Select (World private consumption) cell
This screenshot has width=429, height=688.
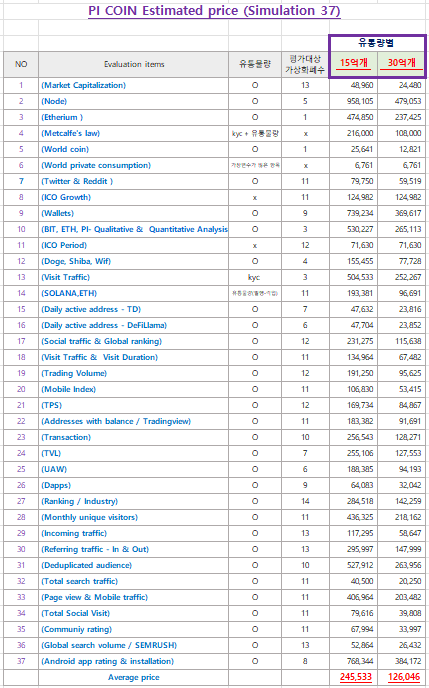click(134, 165)
